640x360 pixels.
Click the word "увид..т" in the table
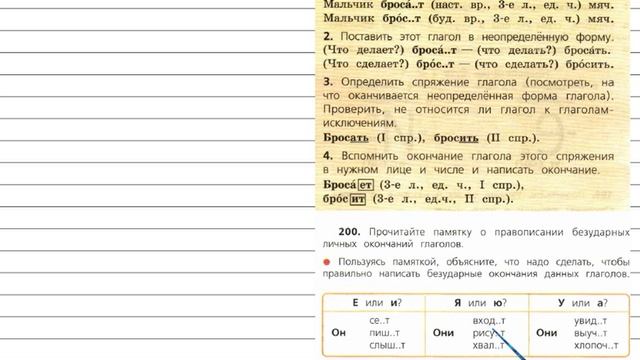pos(590,320)
